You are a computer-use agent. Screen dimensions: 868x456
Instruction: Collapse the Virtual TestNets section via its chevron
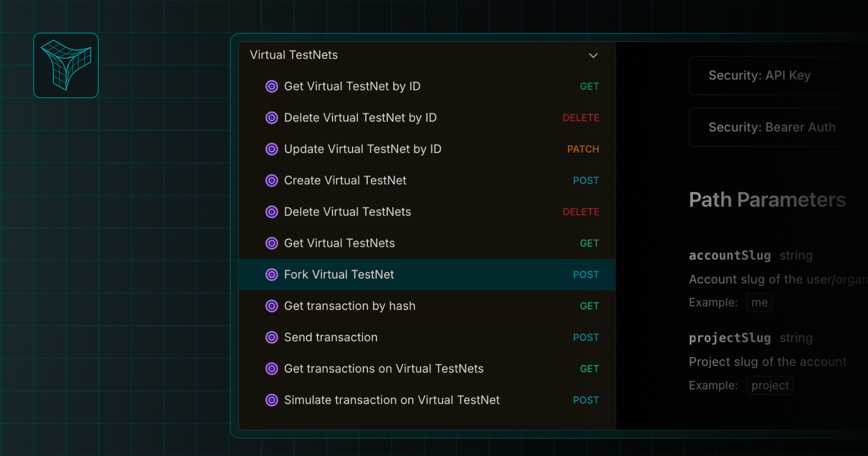[593, 55]
